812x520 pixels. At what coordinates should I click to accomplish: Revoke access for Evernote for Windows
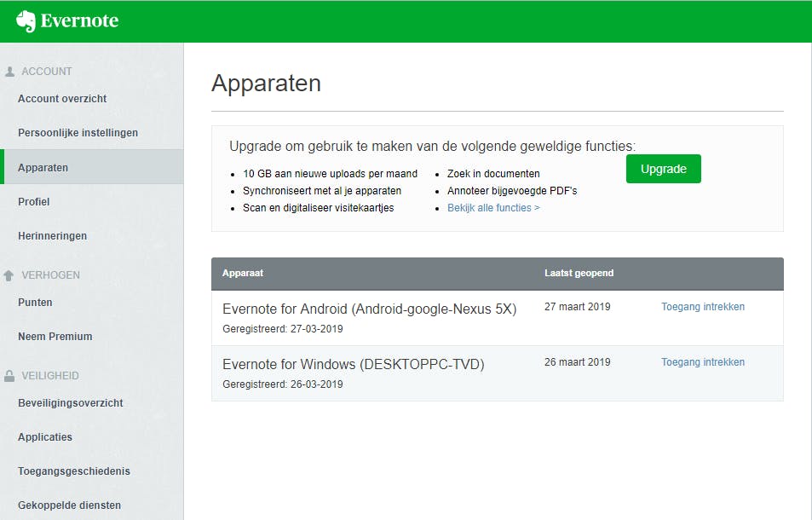[703, 362]
